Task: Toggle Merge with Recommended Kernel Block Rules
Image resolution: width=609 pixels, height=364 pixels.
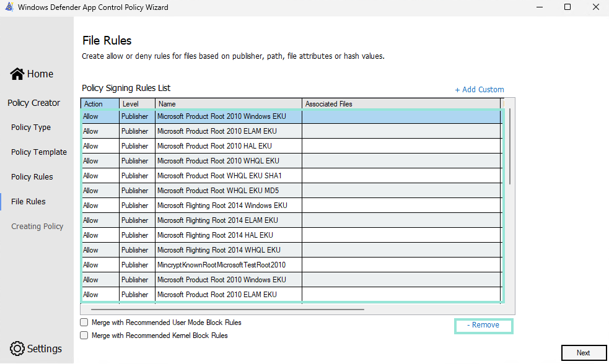Action: coord(84,336)
